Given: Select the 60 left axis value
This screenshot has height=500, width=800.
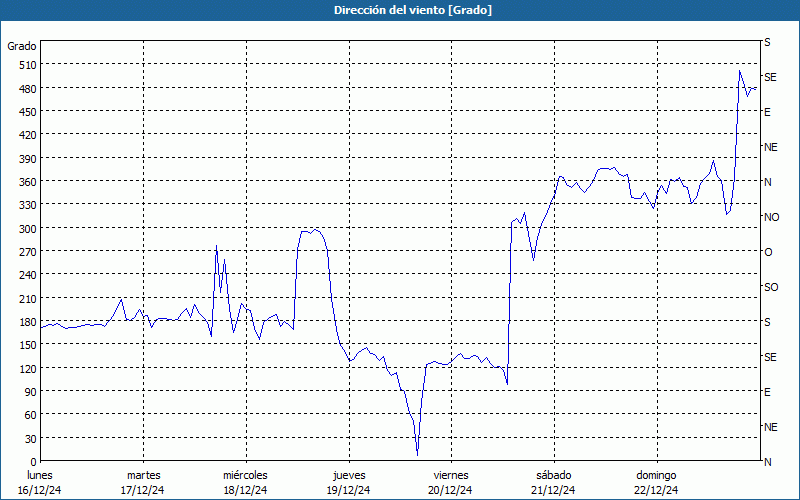Looking at the screenshot, I should tap(30, 415).
